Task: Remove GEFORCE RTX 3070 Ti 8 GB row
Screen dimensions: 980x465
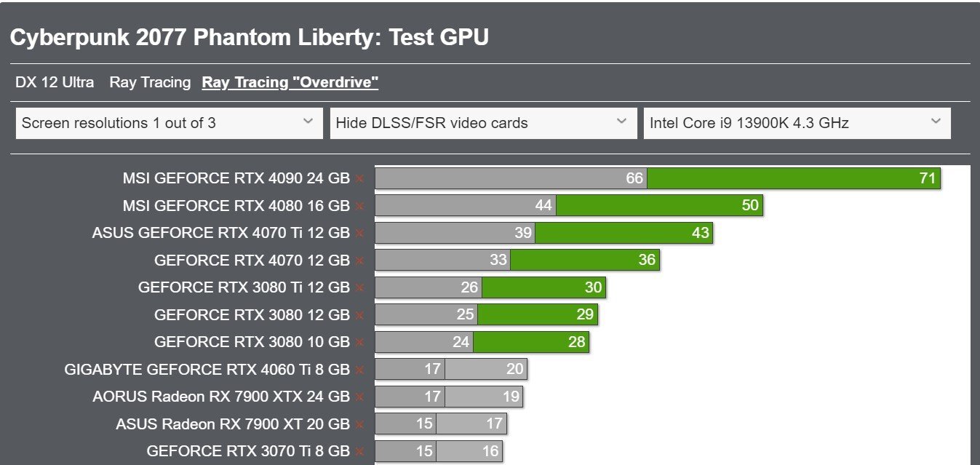Action: click(x=359, y=451)
